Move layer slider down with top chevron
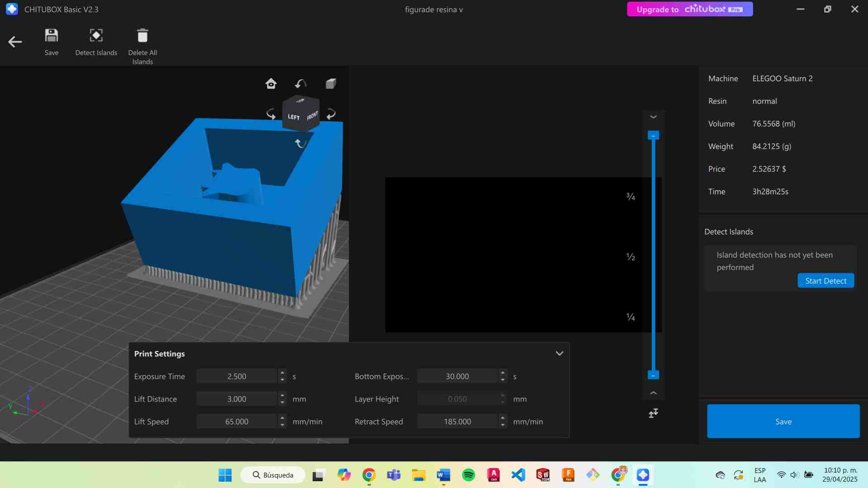Viewport: 868px width, 488px height. pos(653,117)
